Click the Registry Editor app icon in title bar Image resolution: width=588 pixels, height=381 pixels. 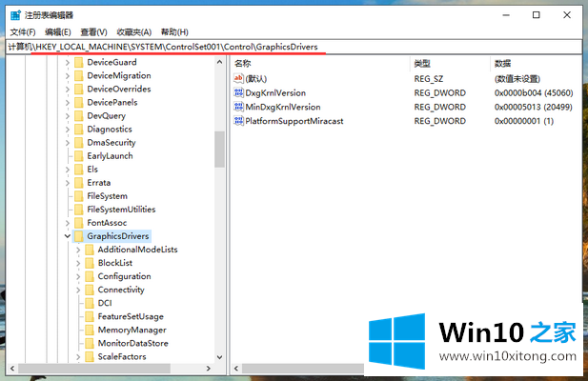[15, 15]
